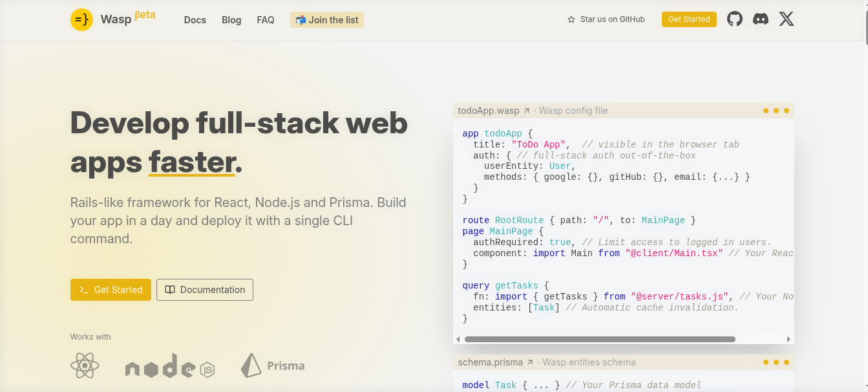
Task: Click the Wasp logo icon
Action: coord(82,19)
